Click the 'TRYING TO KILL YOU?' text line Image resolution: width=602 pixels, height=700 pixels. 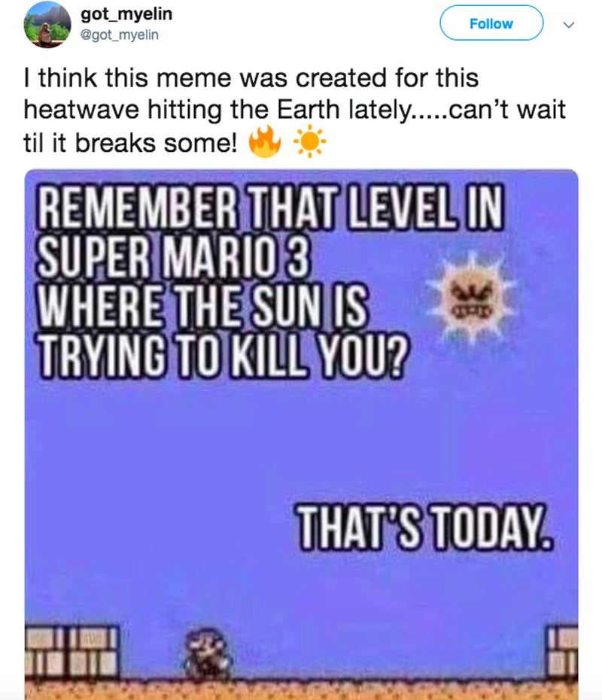point(223,356)
